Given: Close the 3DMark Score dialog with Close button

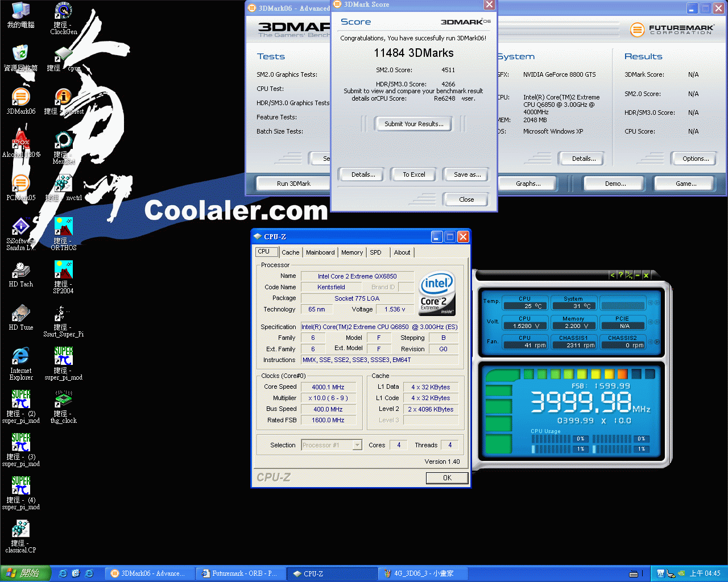Looking at the screenshot, I should (x=466, y=199).
